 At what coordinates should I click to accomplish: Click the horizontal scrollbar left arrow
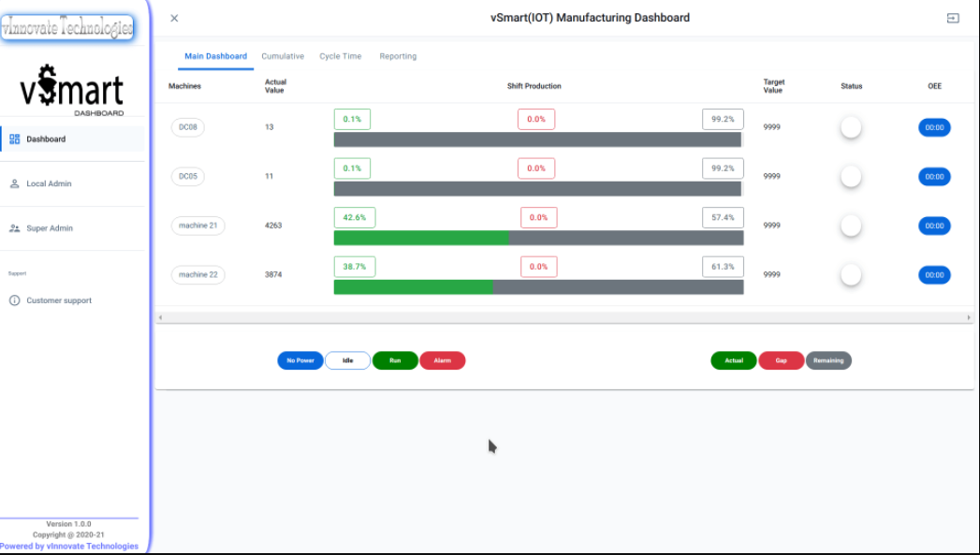pos(161,317)
